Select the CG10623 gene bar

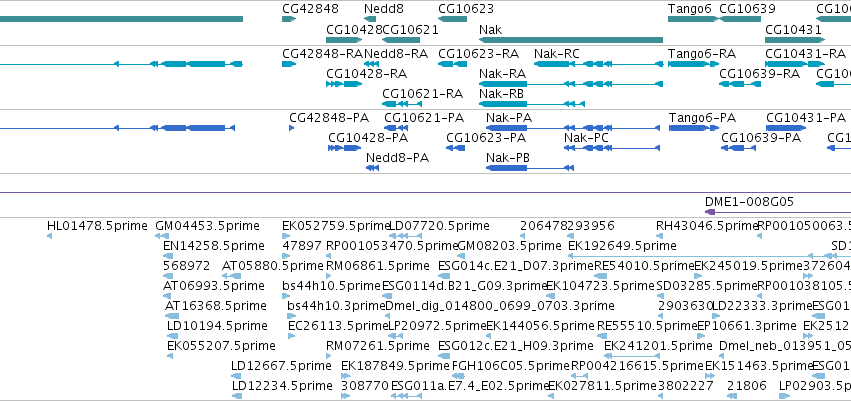tap(452, 19)
